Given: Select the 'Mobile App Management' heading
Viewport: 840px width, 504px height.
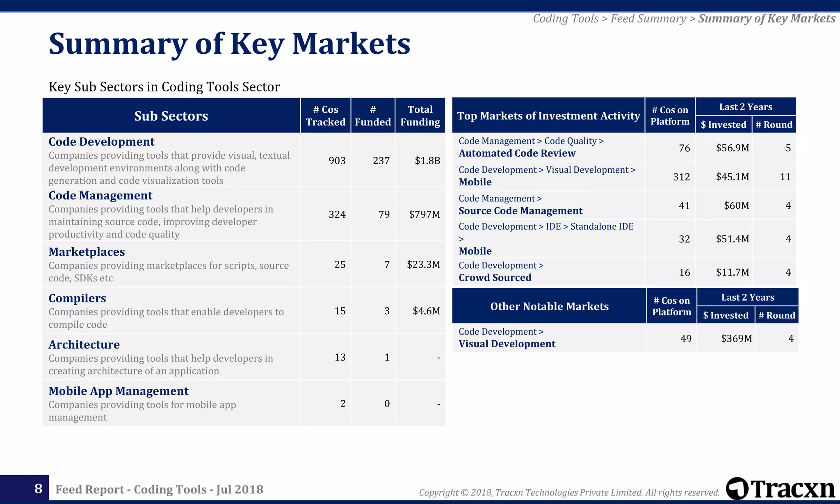Looking at the screenshot, I should [119, 391].
